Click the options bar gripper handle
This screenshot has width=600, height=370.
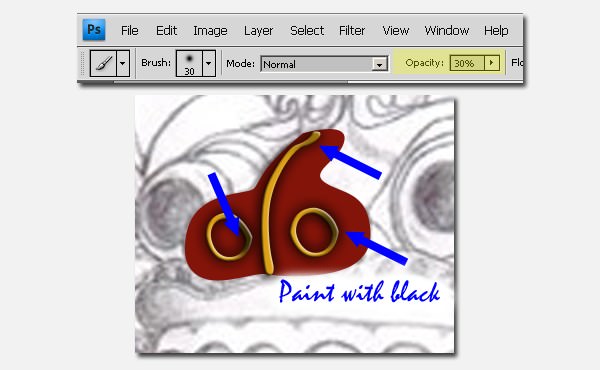pos(82,63)
